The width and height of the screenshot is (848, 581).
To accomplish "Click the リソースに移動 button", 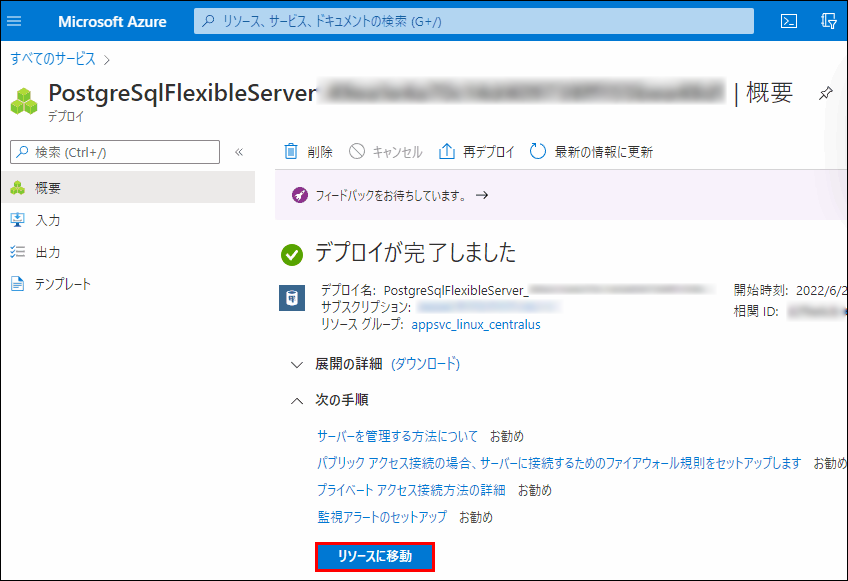I will pos(375,557).
